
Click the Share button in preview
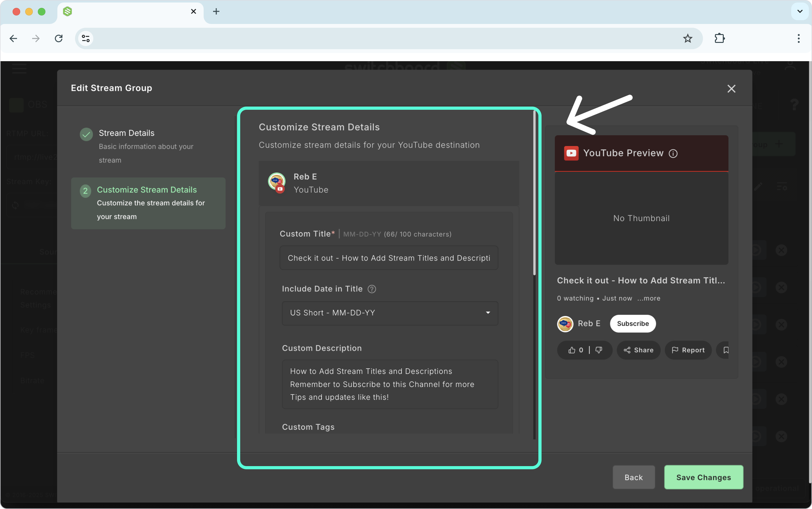click(x=638, y=350)
